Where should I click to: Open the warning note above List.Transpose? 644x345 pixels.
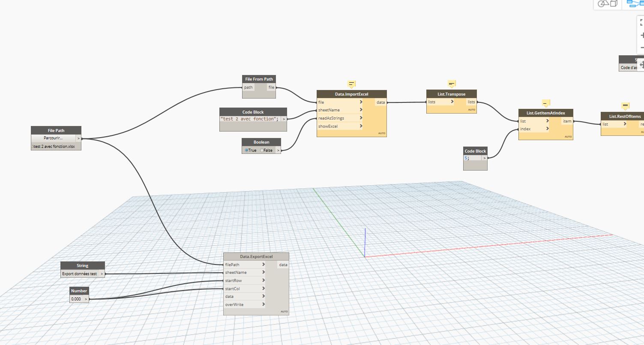coord(451,84)
